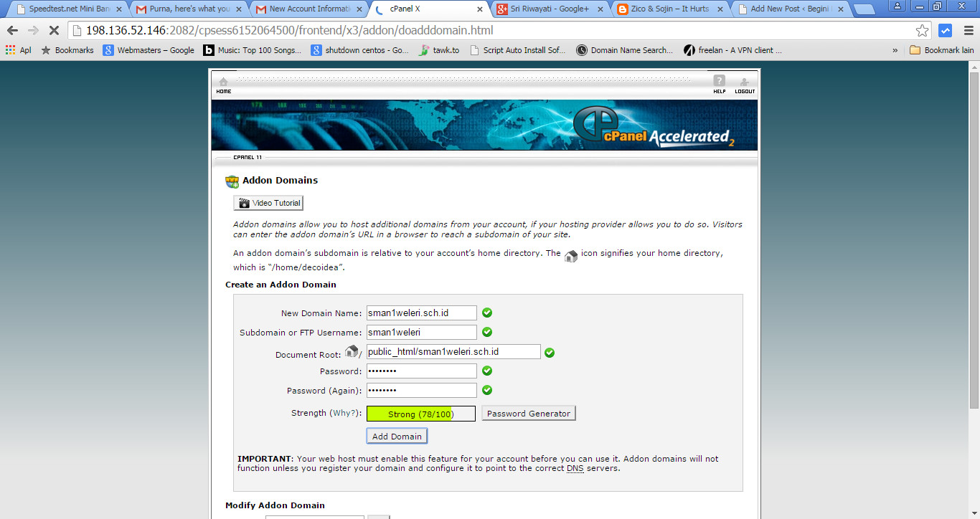Screen dimensions: 980x519
Task: Click the "Modify Addon Domain" heading
Action: (x=275, y=505)
